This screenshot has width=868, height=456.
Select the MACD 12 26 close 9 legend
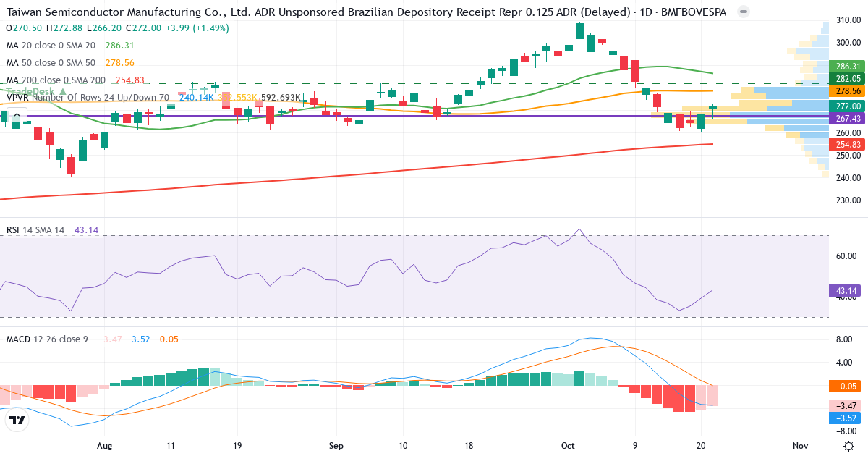click(x=47, y=339)
